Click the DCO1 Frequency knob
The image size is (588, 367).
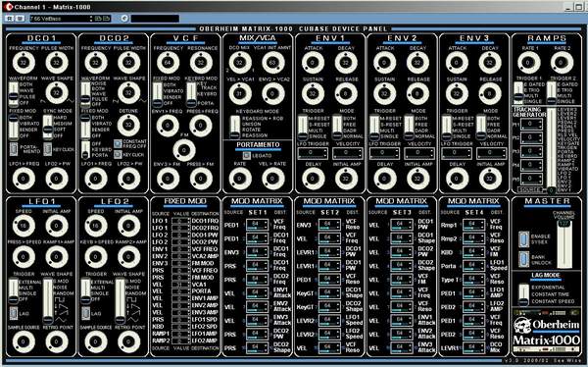pos(24,63)
